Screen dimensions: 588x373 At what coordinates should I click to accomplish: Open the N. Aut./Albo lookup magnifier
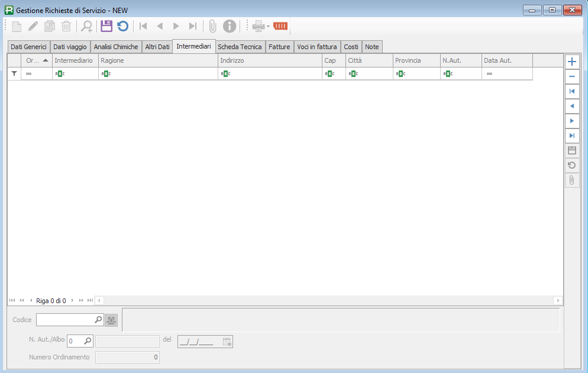pyautogui.click(x=87, y=341)
